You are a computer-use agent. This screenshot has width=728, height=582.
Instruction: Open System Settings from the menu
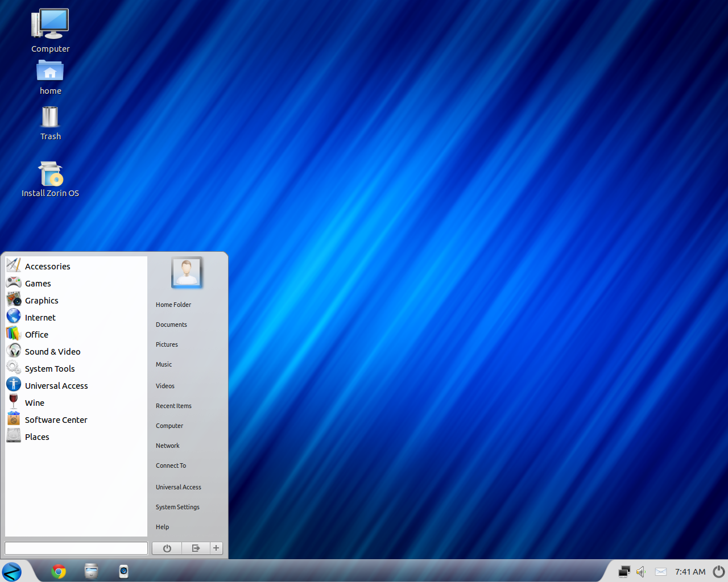177,507
